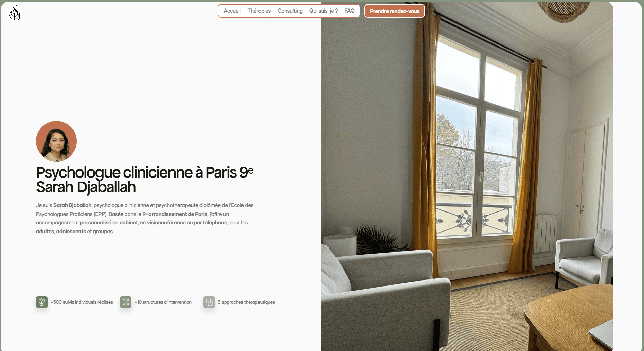
Task: Click the bold words adultes, adolescents
Action: point(61,232)
